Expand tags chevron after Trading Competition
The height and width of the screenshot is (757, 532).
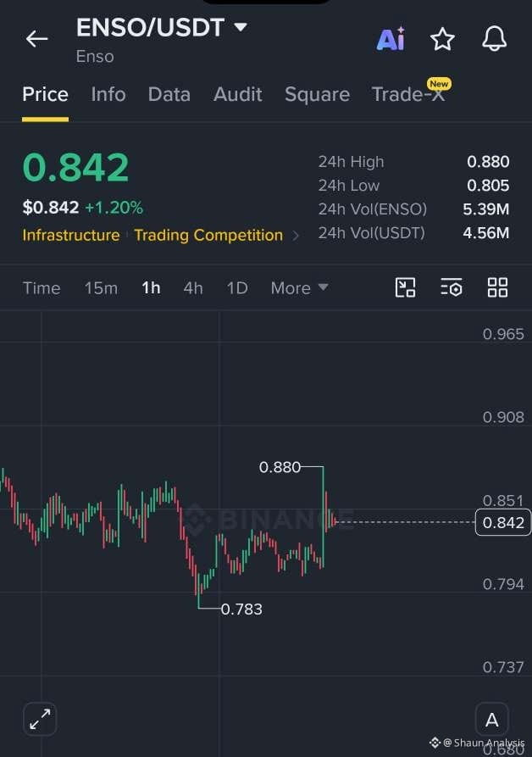pos(296,236)
